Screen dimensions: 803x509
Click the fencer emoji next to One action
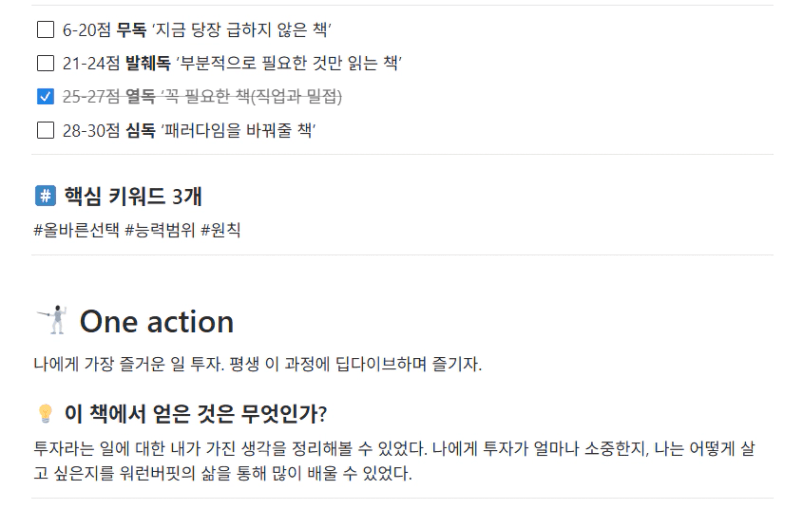click(50, 321)
